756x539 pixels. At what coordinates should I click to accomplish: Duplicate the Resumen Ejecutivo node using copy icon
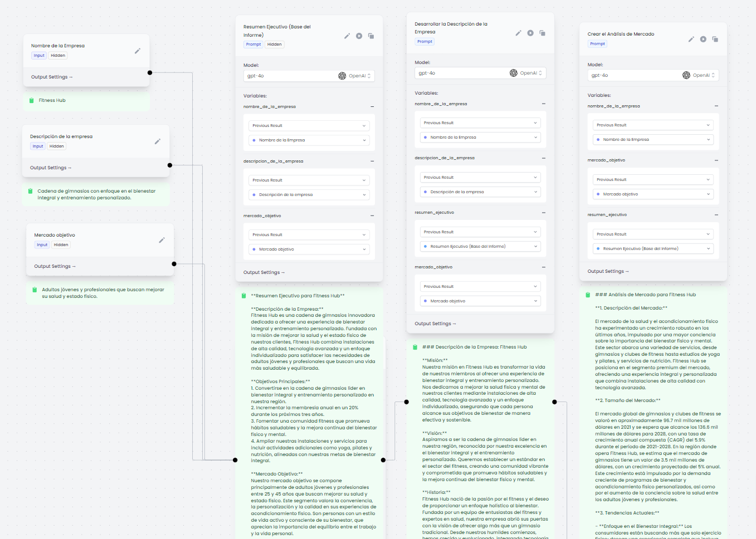[371, 36]
